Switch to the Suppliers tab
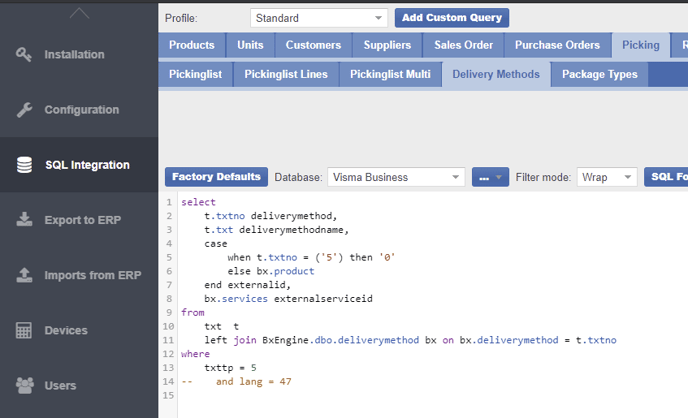 tap(387, 45)
